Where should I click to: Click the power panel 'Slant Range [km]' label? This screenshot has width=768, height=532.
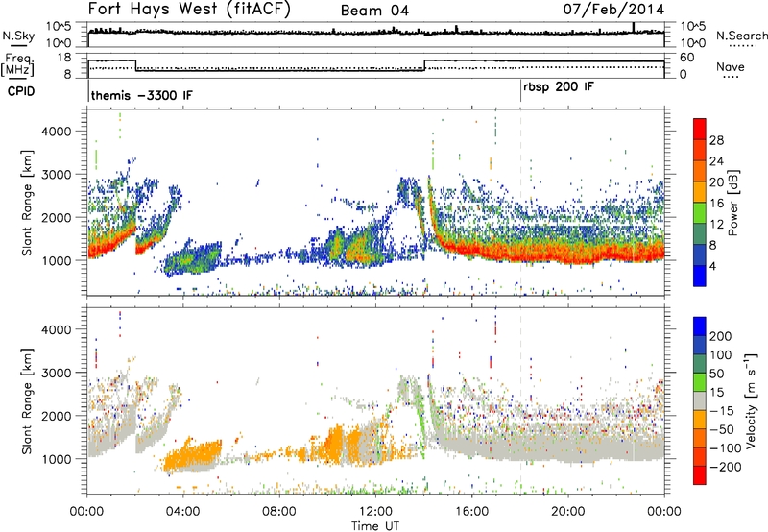pos(27,204)
